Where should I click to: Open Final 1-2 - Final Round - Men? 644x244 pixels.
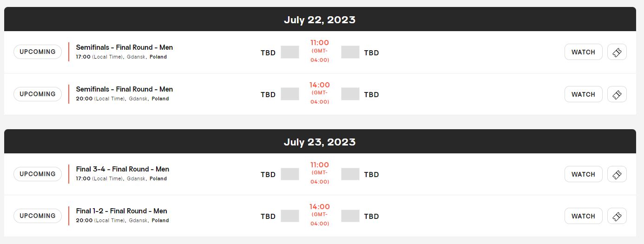[x=122, y=211]
